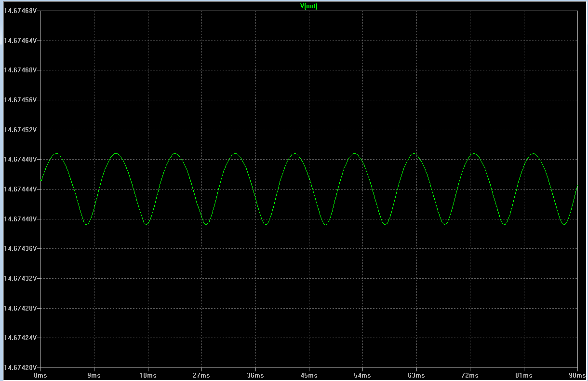Click the 9ms time axis label
This screenshot has width=588, height=381.
(94, 375)
